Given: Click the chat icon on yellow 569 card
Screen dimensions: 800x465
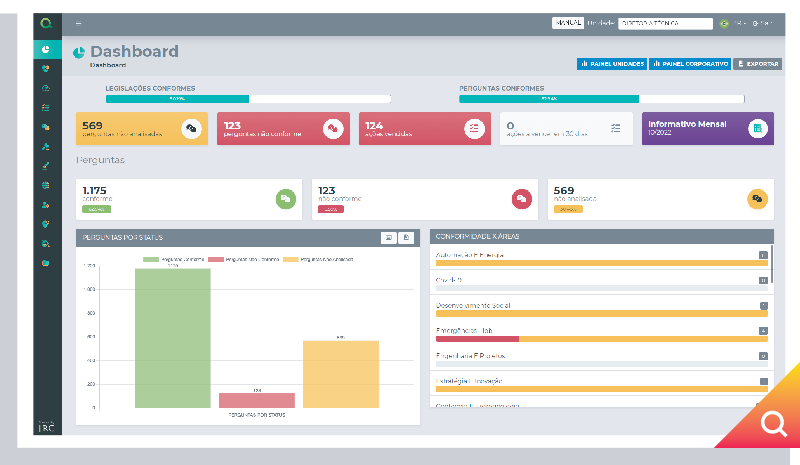Looking at the screenshot, I should (191, 129).
